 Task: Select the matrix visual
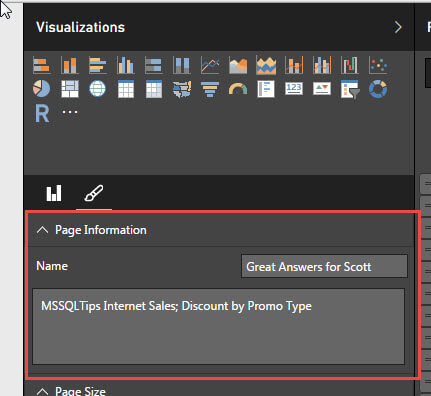click(154, 89)
